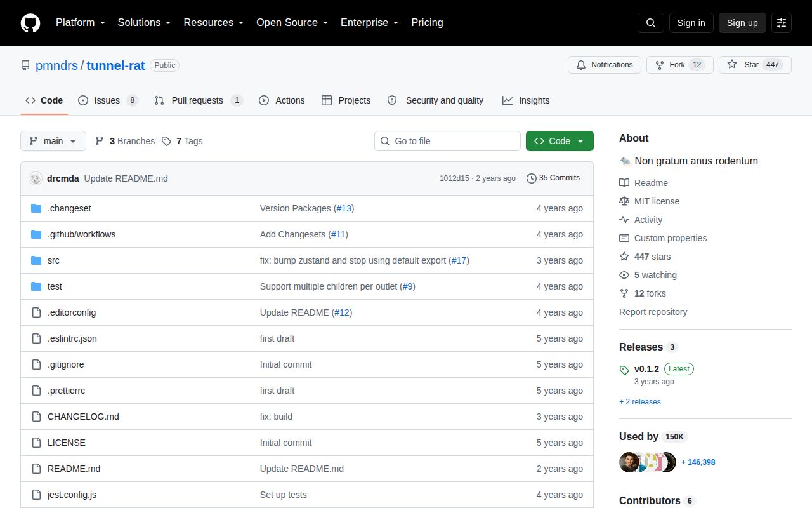Click the Notifications bell button

coord(604,65)
